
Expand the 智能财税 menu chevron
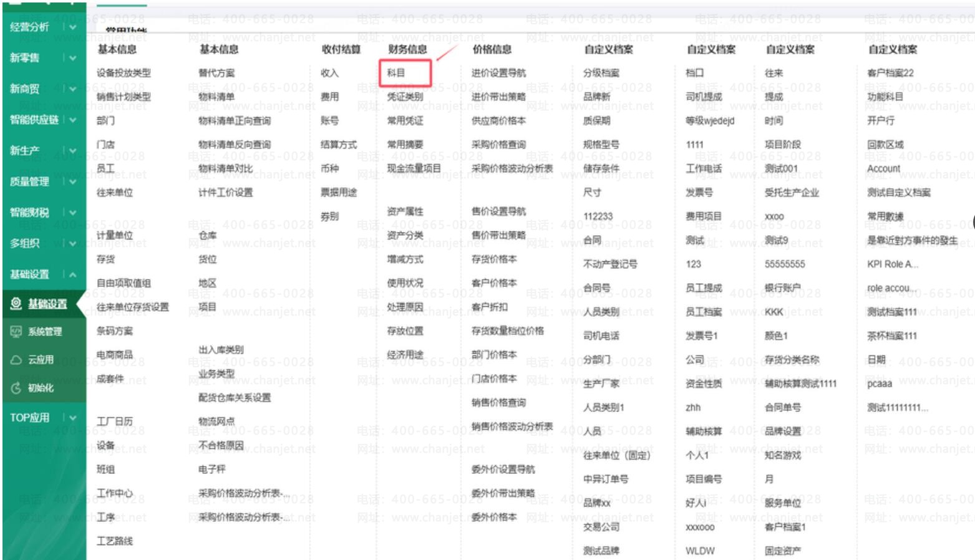pos(73,213)
